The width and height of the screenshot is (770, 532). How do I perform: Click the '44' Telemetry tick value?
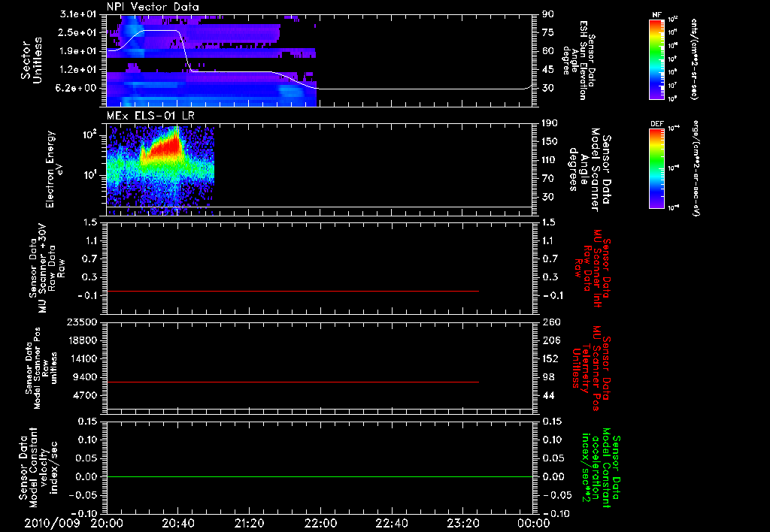pyautogui.click(x=548, y=395)
